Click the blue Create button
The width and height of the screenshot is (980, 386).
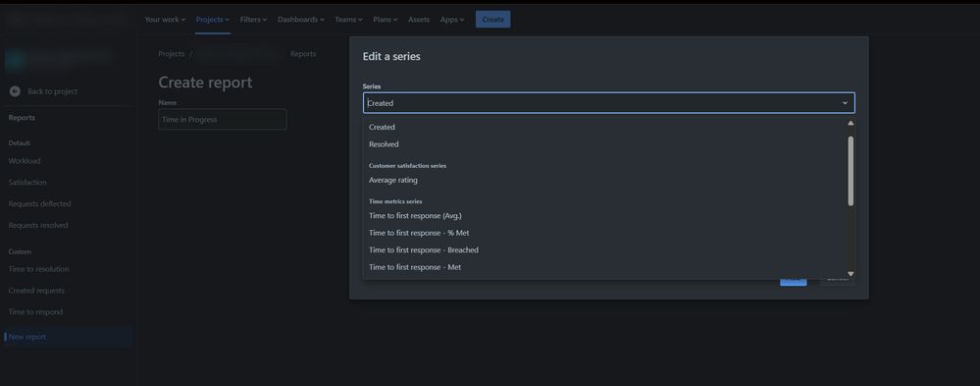coord(493,20)
